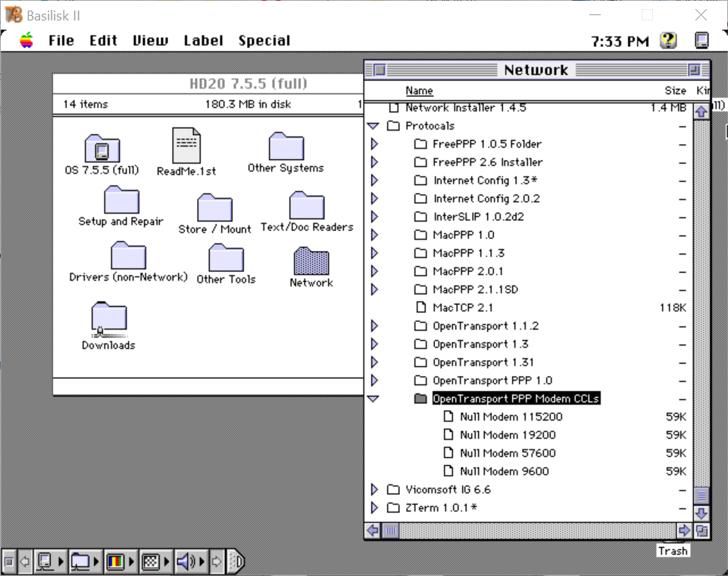
Task: Expand the FreePPP 1.0.5 Folder triangle
Action: pyautogui.click(x=374, y=144)
